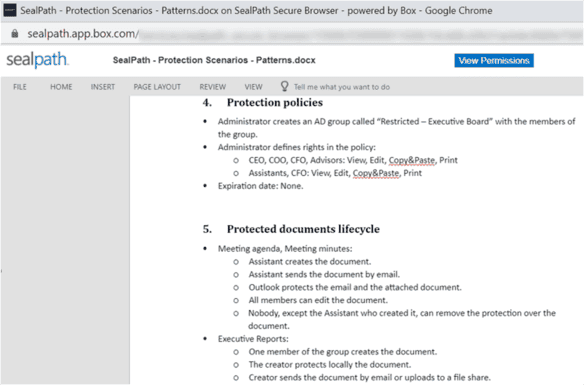Click the lightbulb Tell me icon
This screenshot has height=385, width=584.
284,86
